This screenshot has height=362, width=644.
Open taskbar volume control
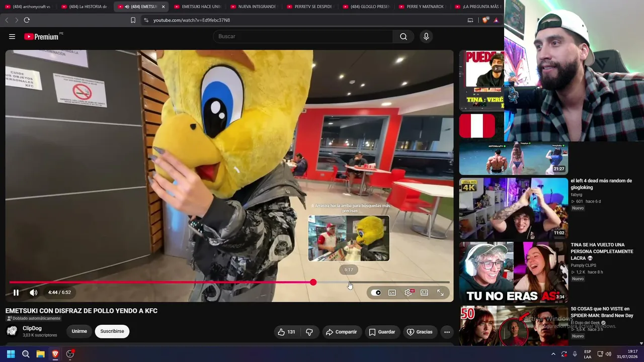point(608,354)
